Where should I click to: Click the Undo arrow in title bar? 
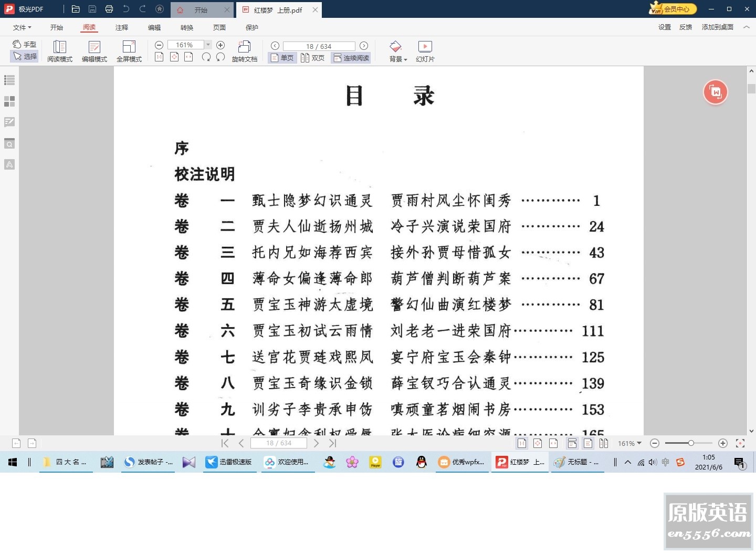click(x=126, y=9)
